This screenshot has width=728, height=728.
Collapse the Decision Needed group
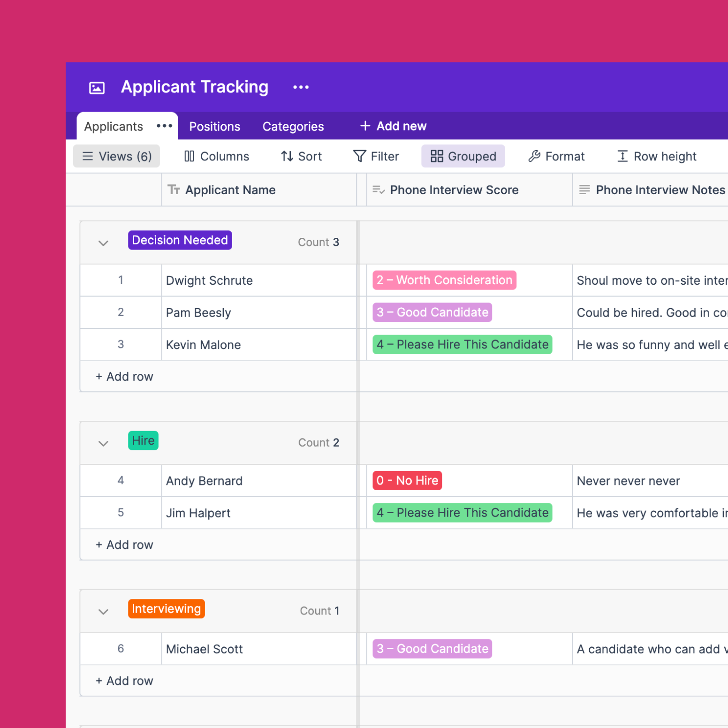(103, 243)
